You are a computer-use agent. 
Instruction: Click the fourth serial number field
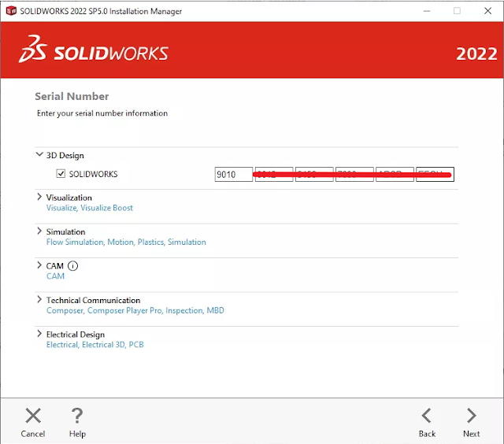(354, 175)
